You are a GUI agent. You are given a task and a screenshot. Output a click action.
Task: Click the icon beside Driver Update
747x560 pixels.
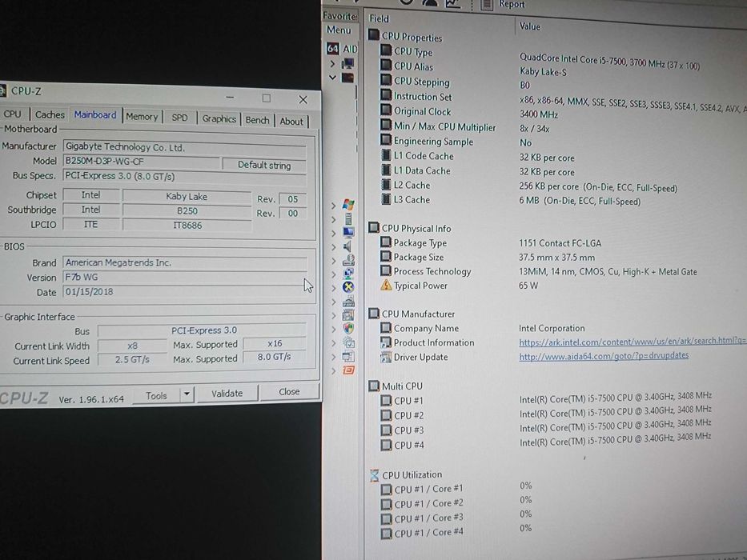pyautogui.click(x=385, y=357)
